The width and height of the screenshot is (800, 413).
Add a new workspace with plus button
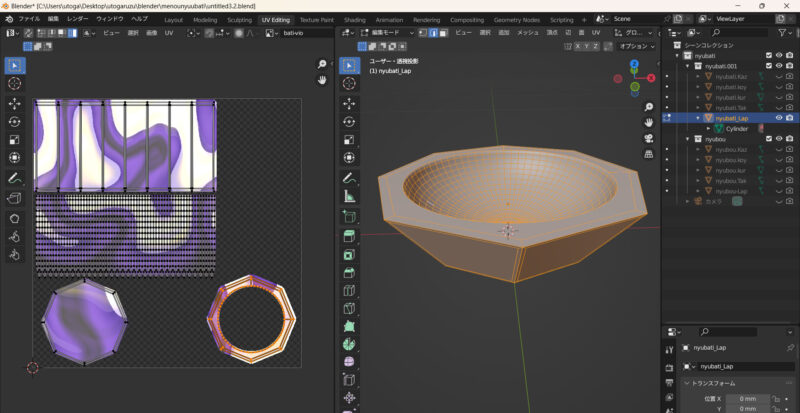pos(584,20)
